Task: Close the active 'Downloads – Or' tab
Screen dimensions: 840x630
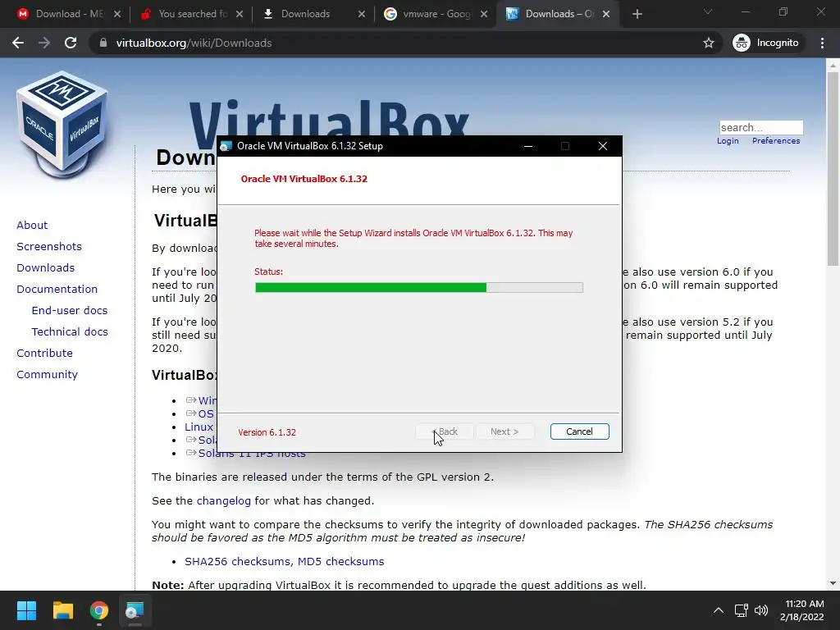Action: tap(606, 14)
